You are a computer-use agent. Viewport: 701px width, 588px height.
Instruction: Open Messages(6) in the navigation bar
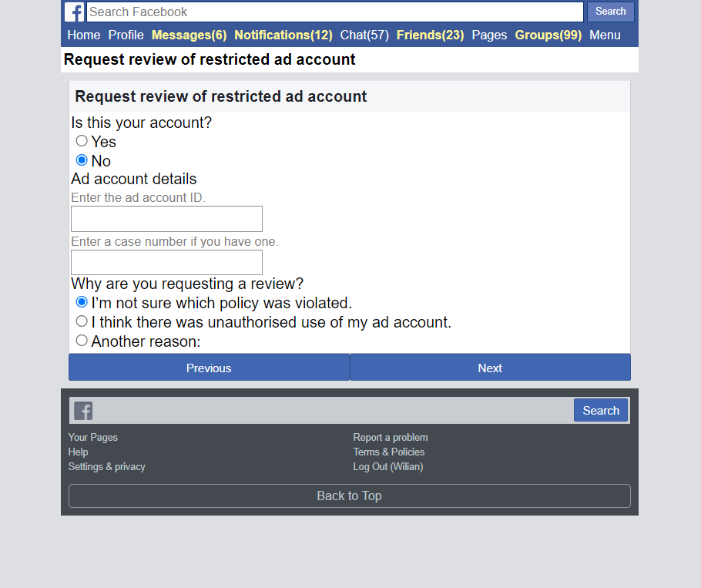pos(189,35)
